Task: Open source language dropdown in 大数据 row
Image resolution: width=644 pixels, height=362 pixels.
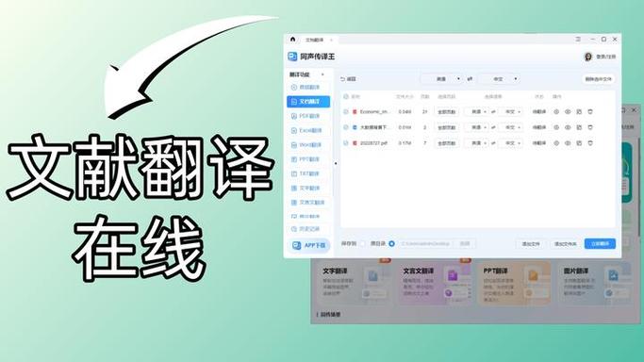Action: 476,127
